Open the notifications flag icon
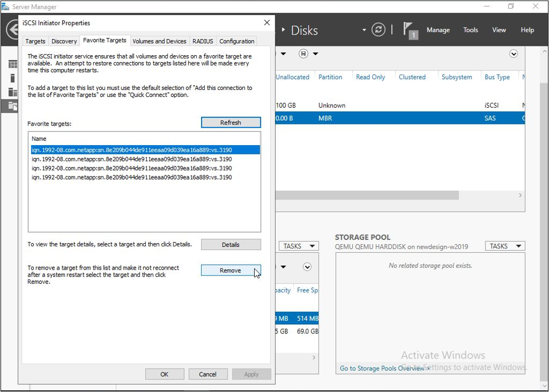The width and height of the screenshot is (549, 392). [x=410, y=30]
